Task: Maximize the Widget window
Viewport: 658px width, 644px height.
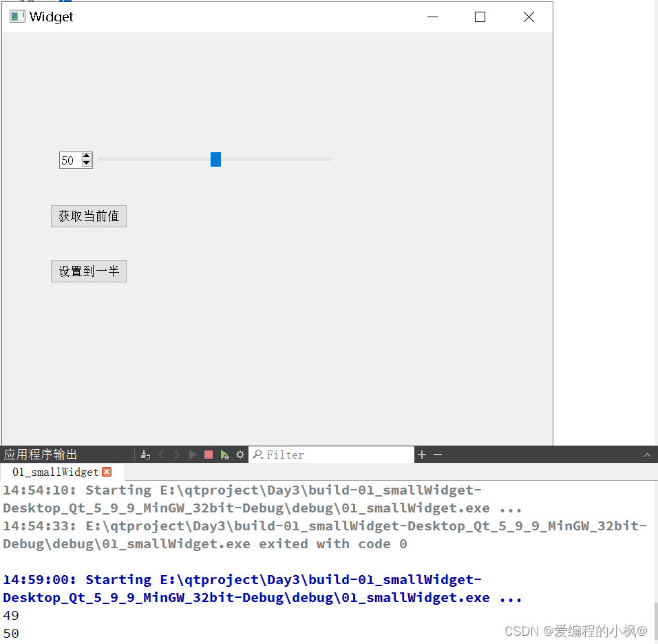Action: pyautogui.click(x=480, y=17)
